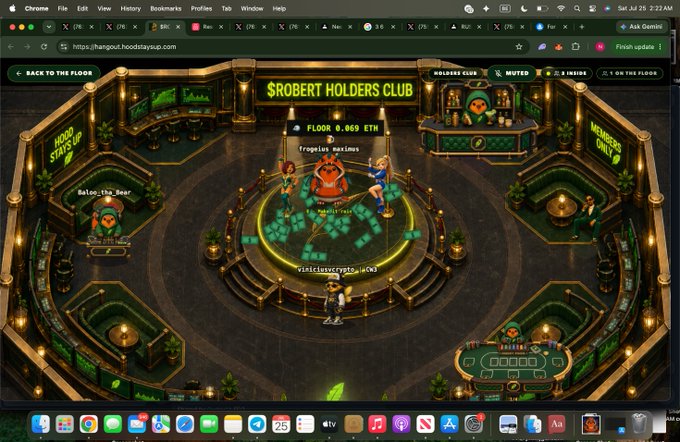The width and height of the screenshot is (680, 442).
Task: Open App Store from the Dock
Action: click(x=449, y=424)
